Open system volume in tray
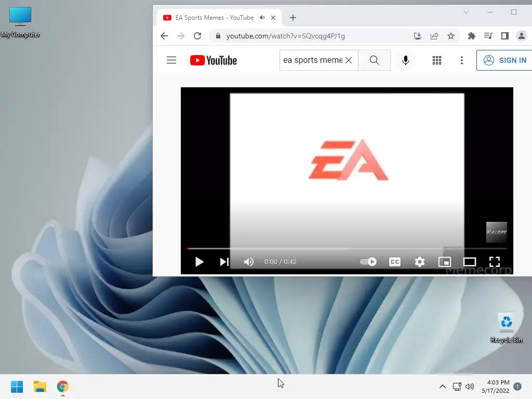 (x=470, y=387)
